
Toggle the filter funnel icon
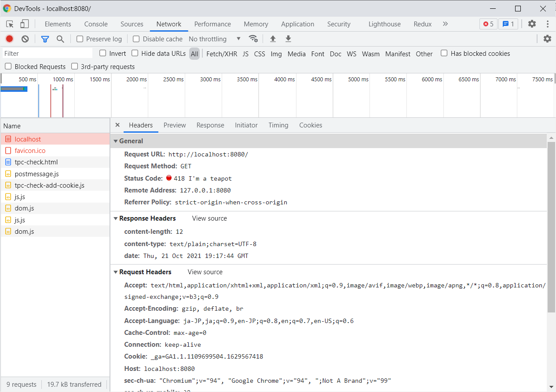45,39
